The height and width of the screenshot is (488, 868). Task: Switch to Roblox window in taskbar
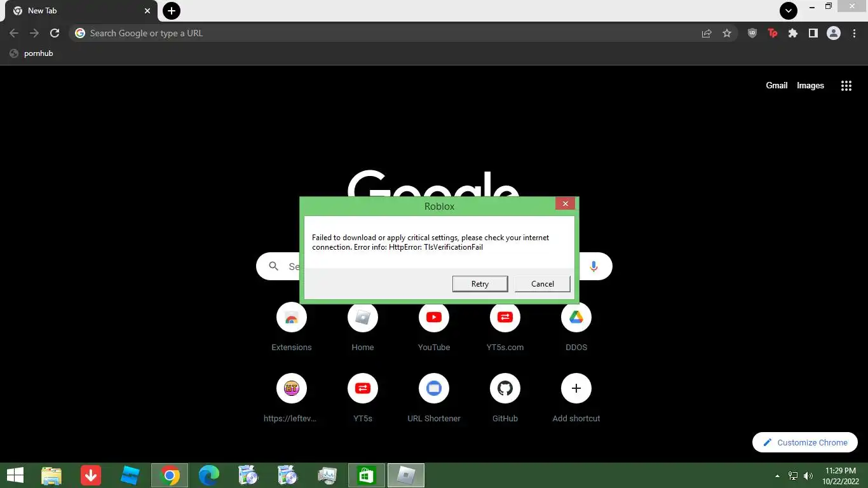(406, 475)
